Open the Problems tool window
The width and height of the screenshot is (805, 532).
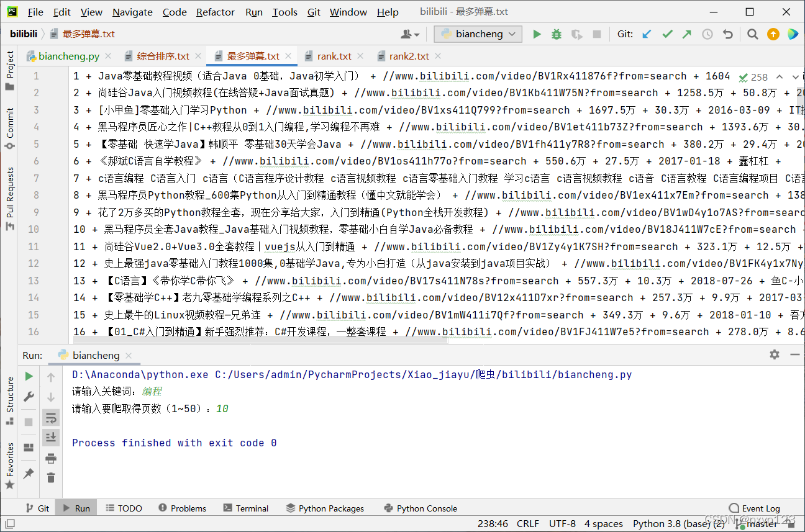tap(181, 508)
